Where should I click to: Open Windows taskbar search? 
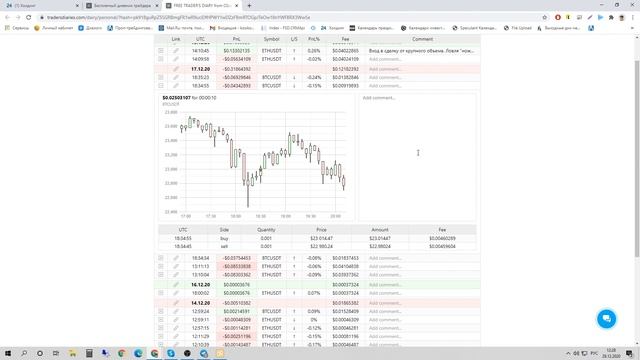pos(24,353)
